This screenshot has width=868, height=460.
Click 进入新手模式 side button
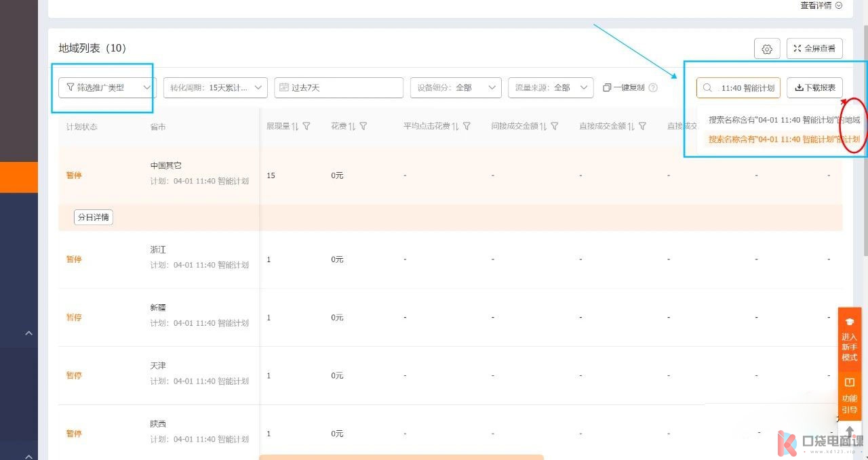[x=849, y=339]
